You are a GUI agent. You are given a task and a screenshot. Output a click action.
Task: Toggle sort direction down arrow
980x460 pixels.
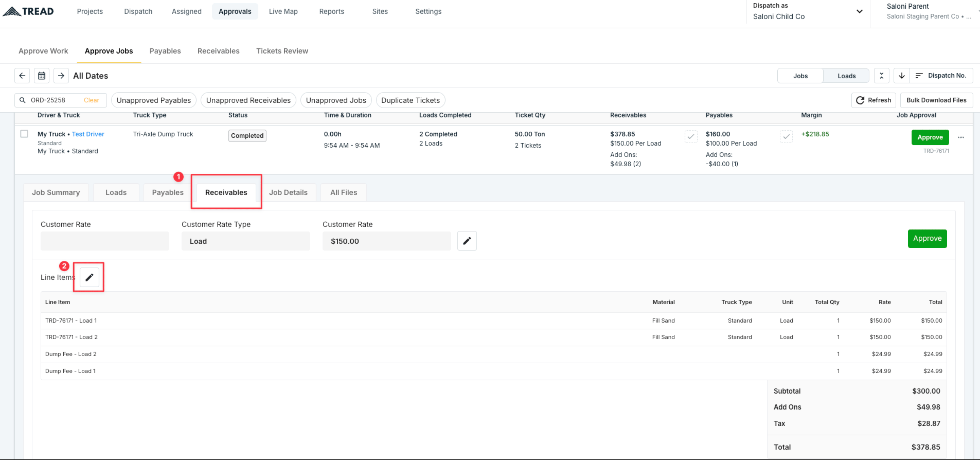[901, 76]
